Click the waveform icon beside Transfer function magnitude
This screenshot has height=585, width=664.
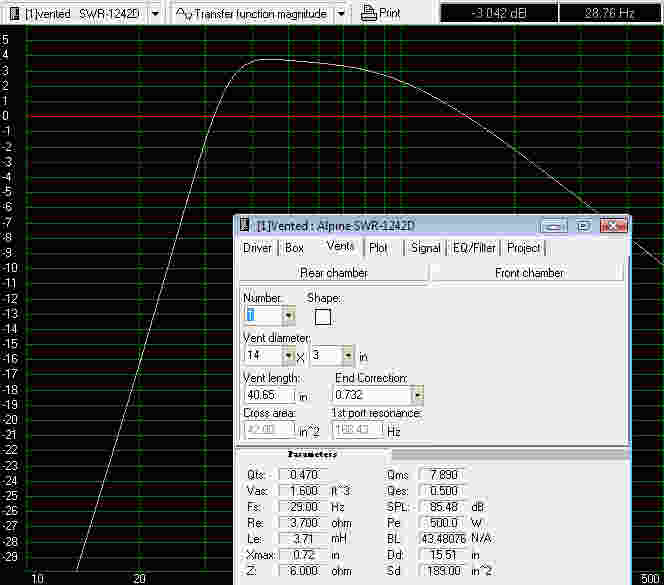[183, 13]
